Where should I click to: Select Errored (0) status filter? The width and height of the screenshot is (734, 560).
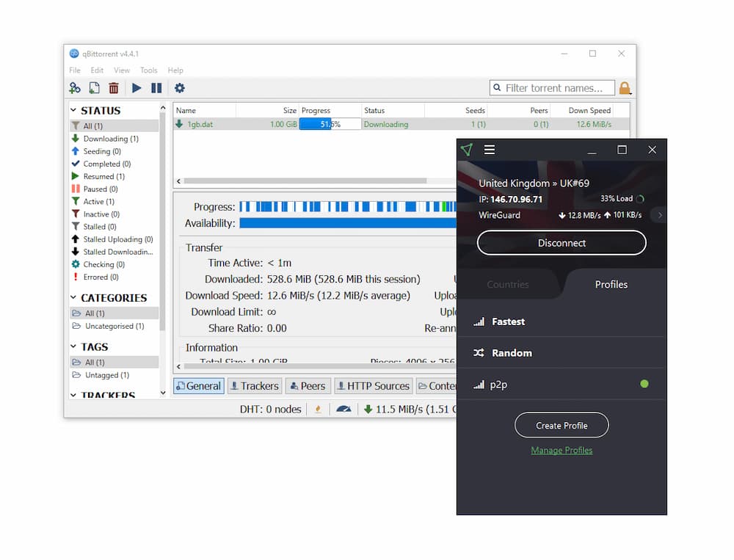point(115,277)
